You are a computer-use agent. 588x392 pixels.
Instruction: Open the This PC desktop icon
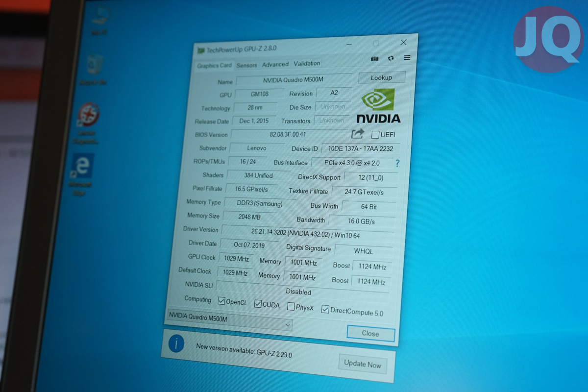[x=100, y=21]
